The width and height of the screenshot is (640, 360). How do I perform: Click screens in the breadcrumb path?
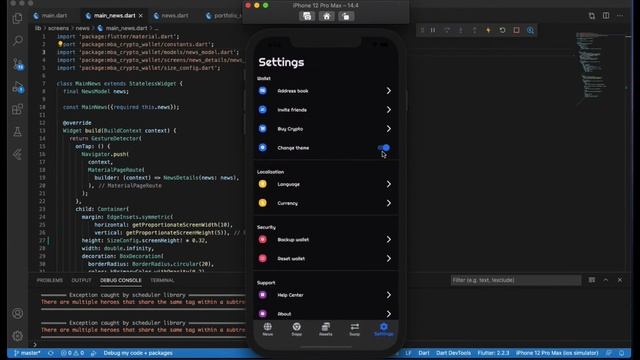tap(58, 28)
